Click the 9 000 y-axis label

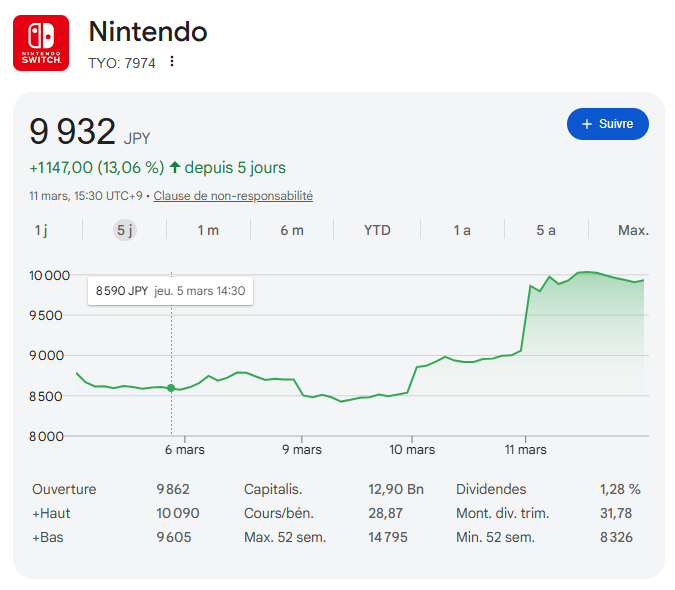pos(46,355)
